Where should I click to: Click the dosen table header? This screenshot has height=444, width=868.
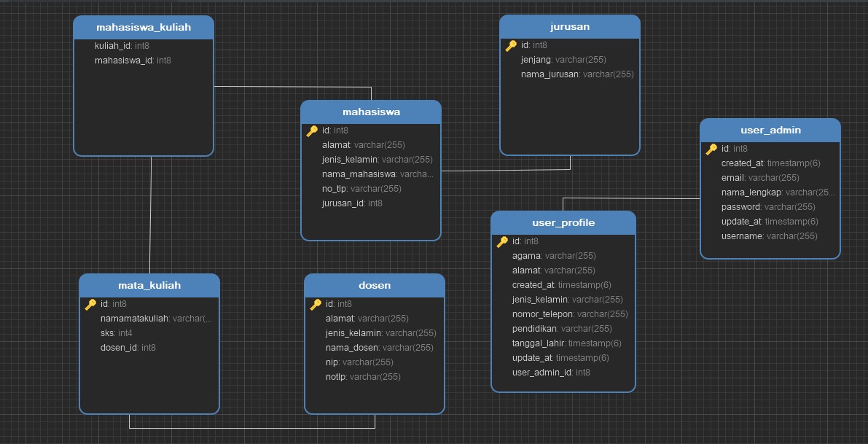[x=374, y=286]
